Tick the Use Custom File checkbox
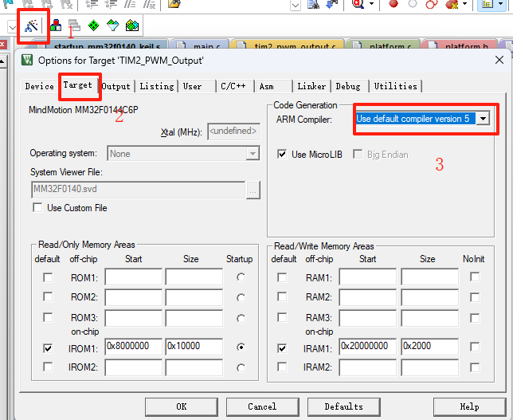This screenshot has width=513, height=420. pyautogui.click(x=37, y=207)
